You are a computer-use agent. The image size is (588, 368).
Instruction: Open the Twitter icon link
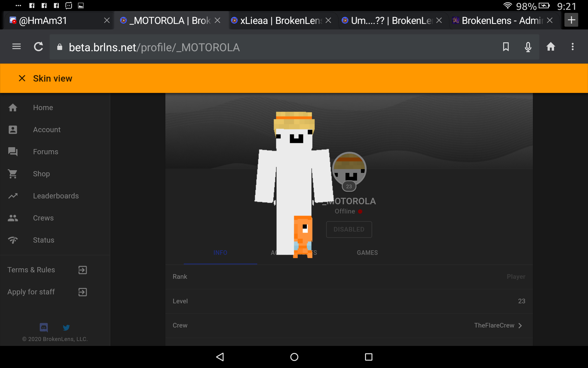(x=66, y=328)
